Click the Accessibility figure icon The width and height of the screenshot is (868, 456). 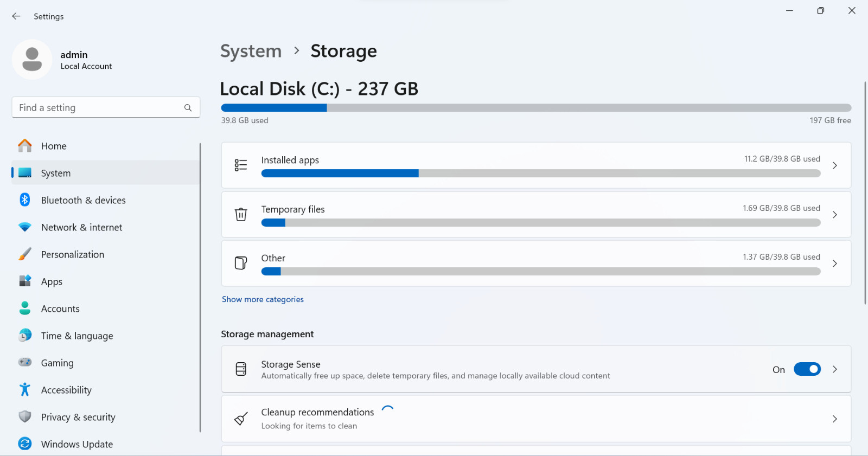(x=25, y=389)
